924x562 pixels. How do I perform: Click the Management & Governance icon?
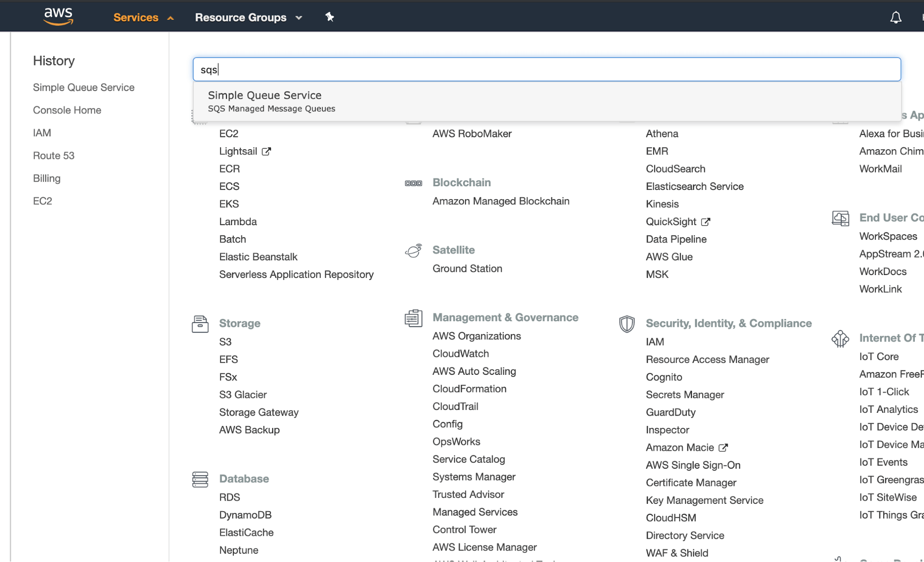coord(413,318)
